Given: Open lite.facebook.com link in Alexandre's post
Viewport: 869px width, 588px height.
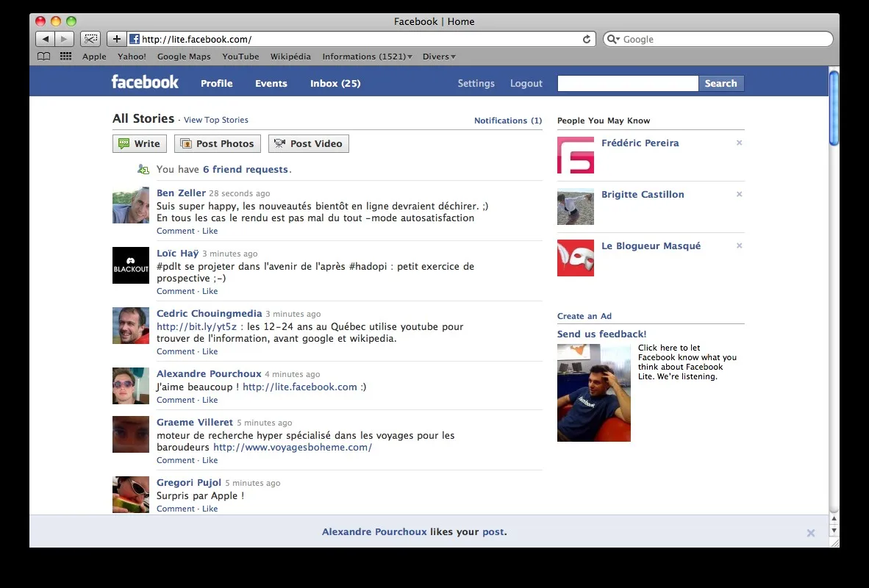Looking at the screenshot, I should coord(300,387).
